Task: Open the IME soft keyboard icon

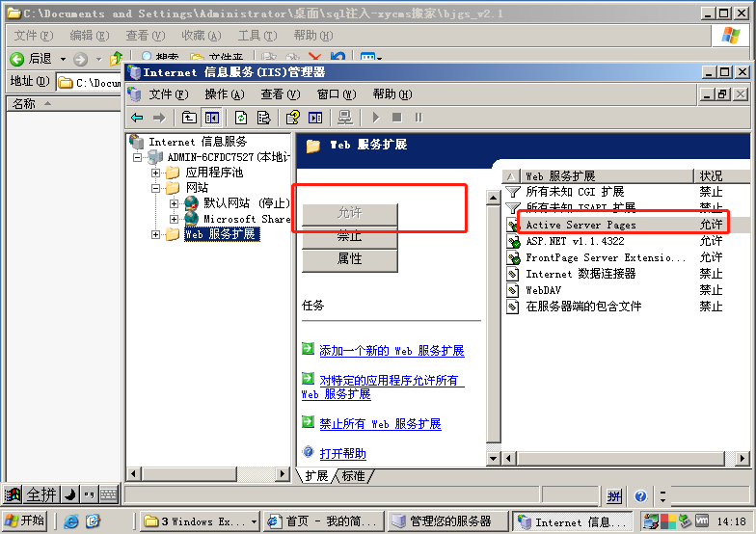Action: [x=109, y=494]
